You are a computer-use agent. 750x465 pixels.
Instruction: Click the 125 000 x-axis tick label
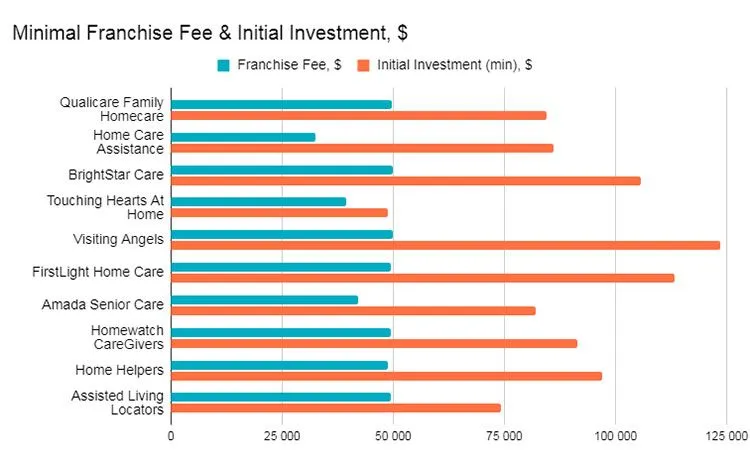725,436
